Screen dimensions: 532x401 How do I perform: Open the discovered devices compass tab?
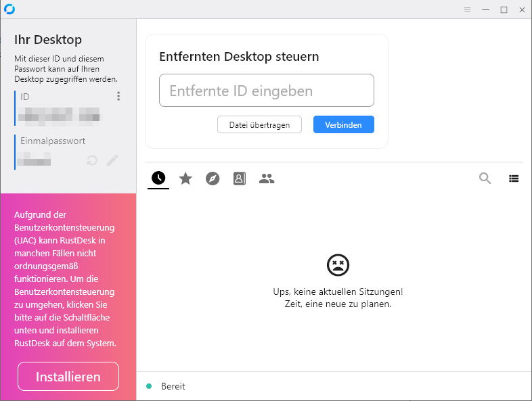pyautogui.click(x=213, y=179)
